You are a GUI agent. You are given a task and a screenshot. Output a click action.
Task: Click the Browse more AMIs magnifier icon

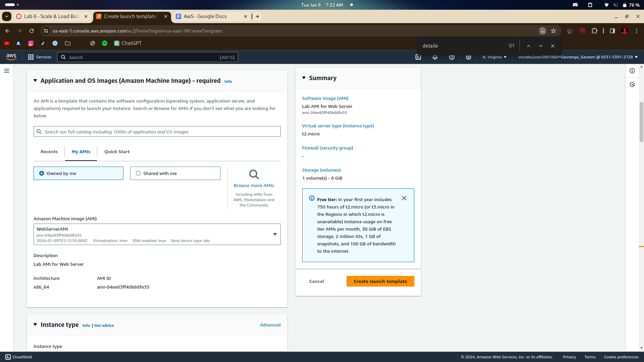[x=254, y=174]
